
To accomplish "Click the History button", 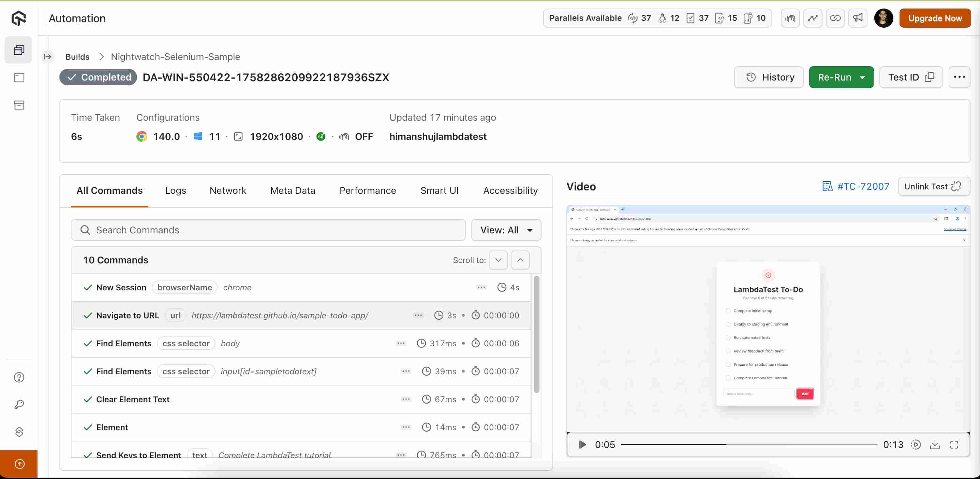I will [x=769, y=77].
